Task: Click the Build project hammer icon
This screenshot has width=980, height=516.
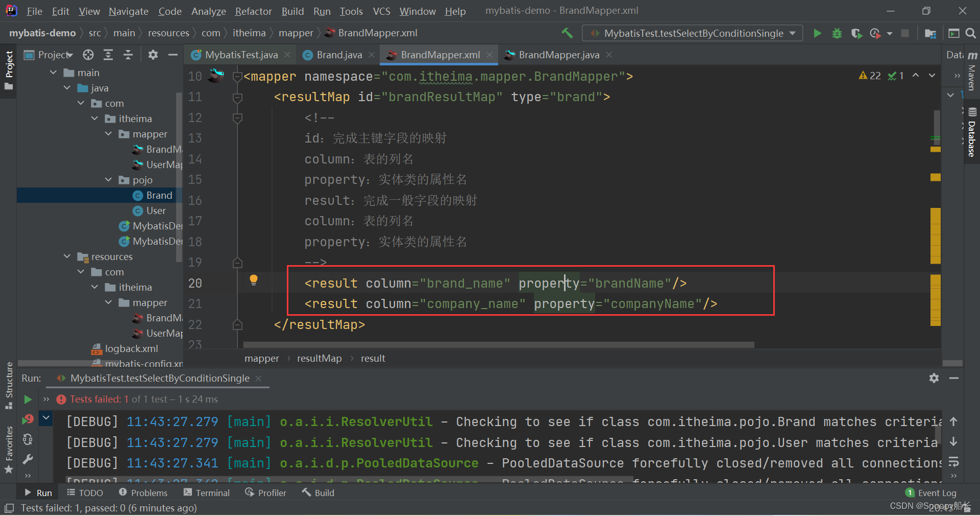Action: [567, 33]
